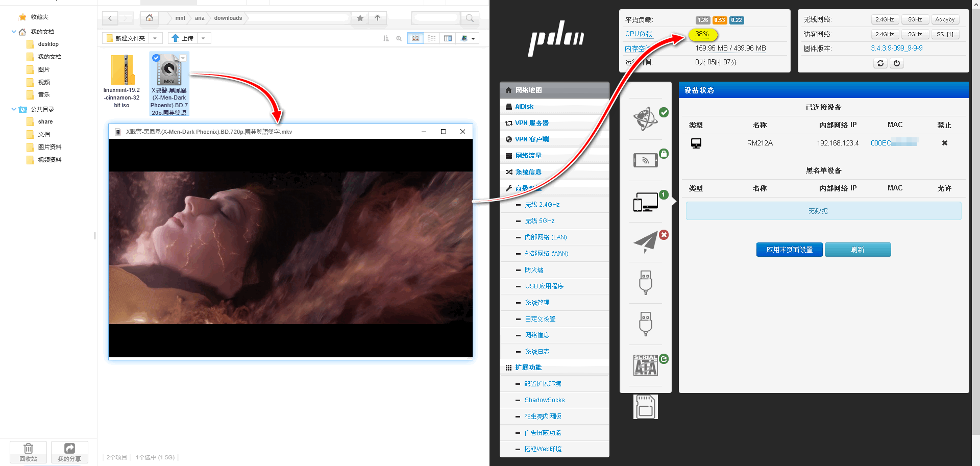
Task: Open the SATA disk status icon
Action: tap(646, 365)
